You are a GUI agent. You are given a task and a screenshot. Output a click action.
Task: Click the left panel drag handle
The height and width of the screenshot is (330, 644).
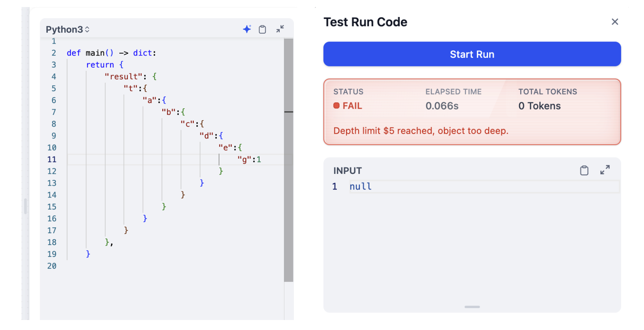25,206
